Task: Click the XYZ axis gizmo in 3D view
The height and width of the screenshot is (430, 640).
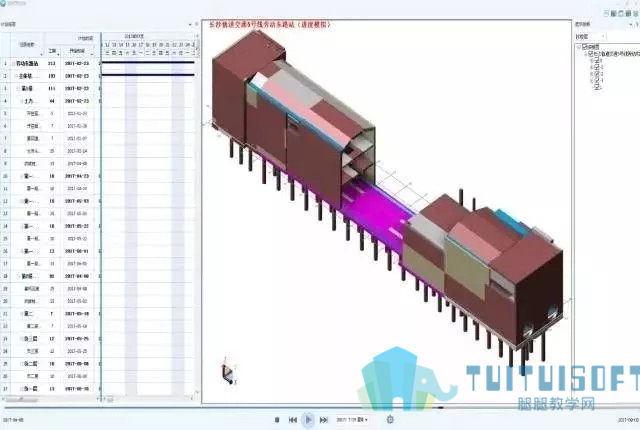Action: pyautogui.click(x=229, y=372)
